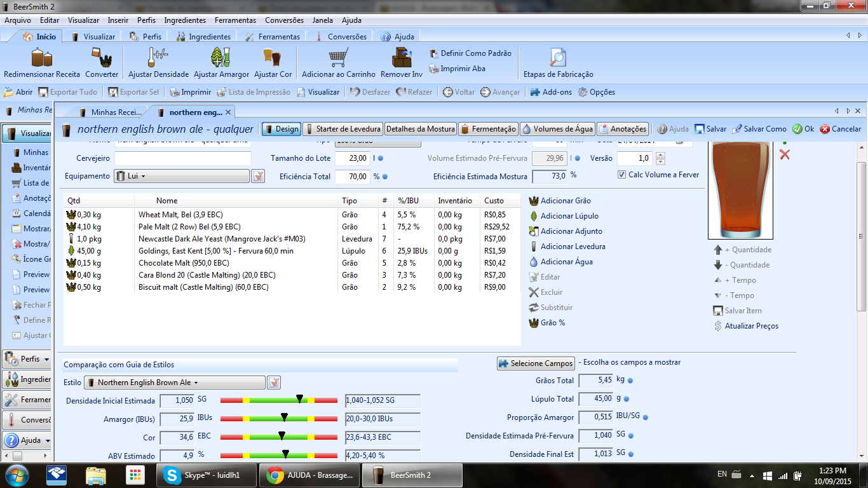Click Imprimir Aba
Screen dimensions: 868x488
[x=457, y=69]
